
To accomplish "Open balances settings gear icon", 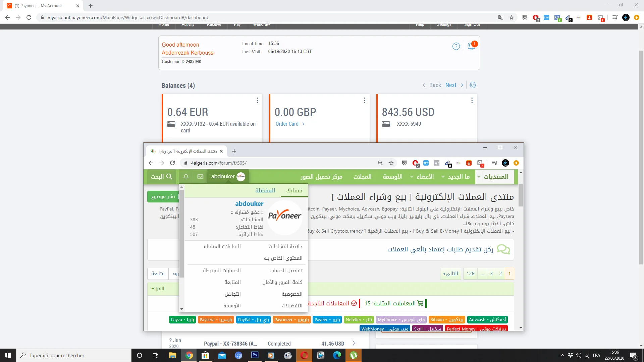I will (x=473, y=85).
